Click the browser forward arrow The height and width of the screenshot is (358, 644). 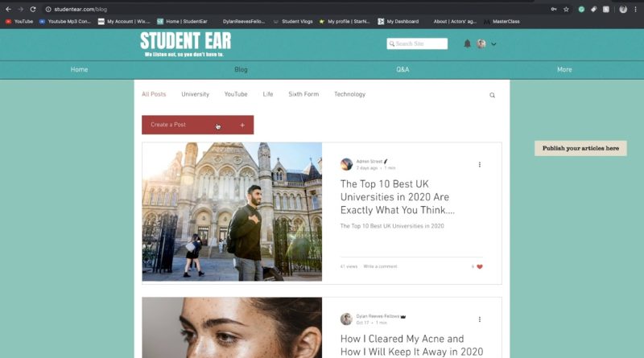(21, 9)
